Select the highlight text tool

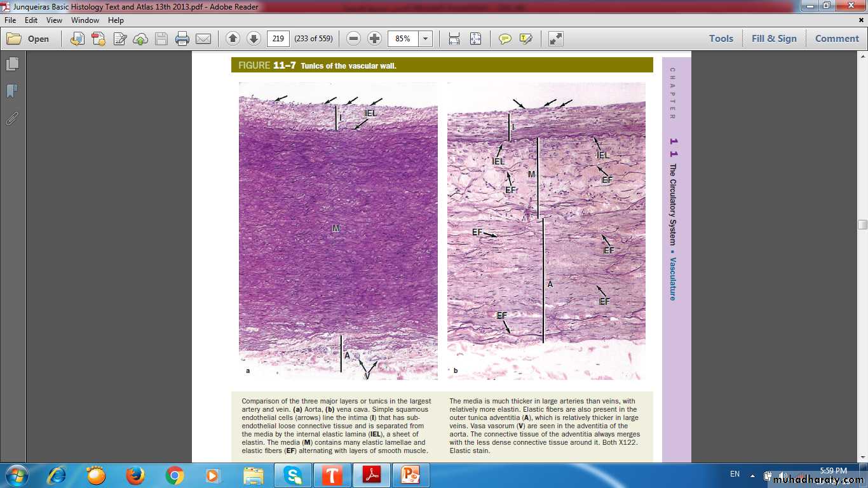click(x=526, y=39)
